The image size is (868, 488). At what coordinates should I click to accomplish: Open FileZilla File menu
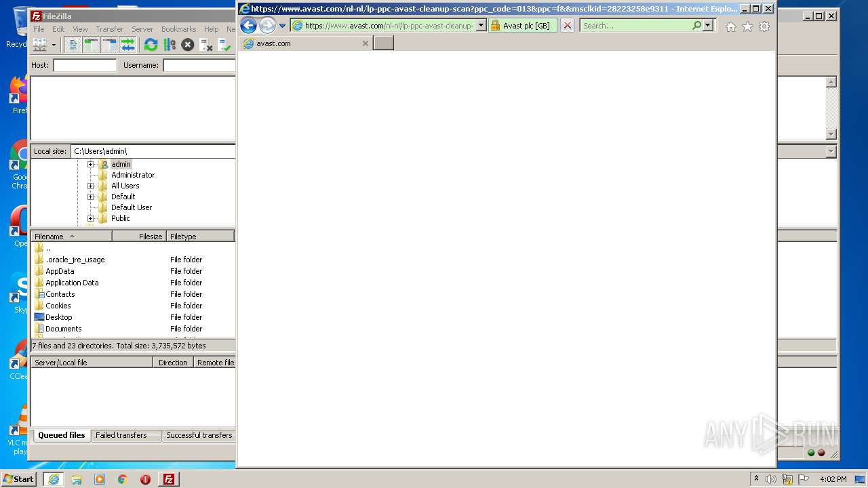point(39,29)
